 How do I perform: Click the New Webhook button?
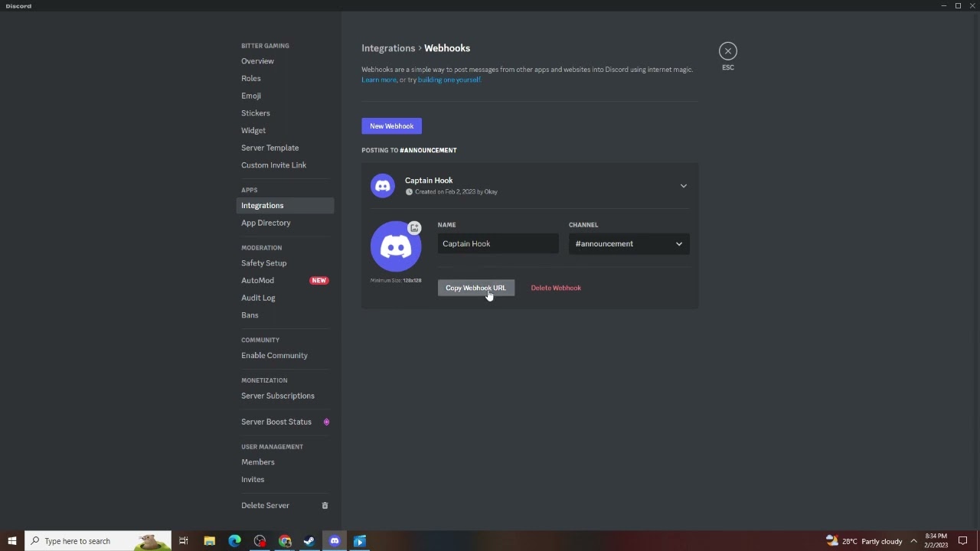coord(391,126)
